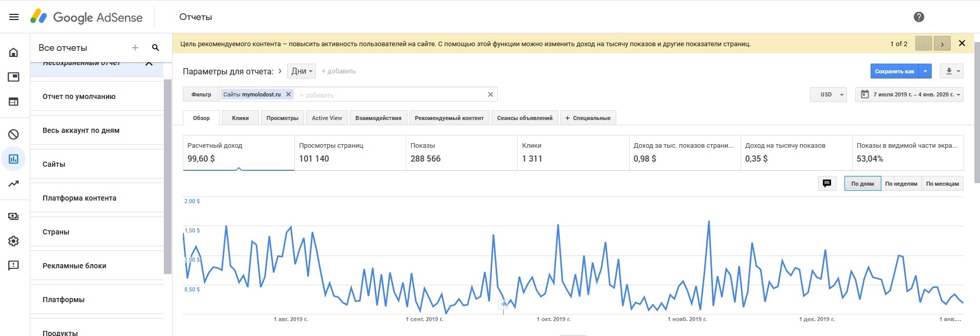This screenshot has width=980, height=336.
Task: Open the Blocking controls sidebar icon
Action: click(14, 134)
